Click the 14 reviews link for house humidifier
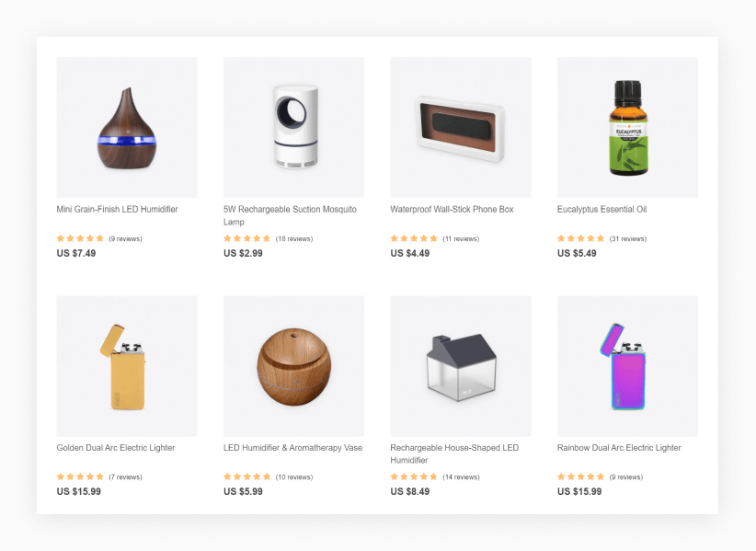 pyautogui.click(x=461, y=477)
